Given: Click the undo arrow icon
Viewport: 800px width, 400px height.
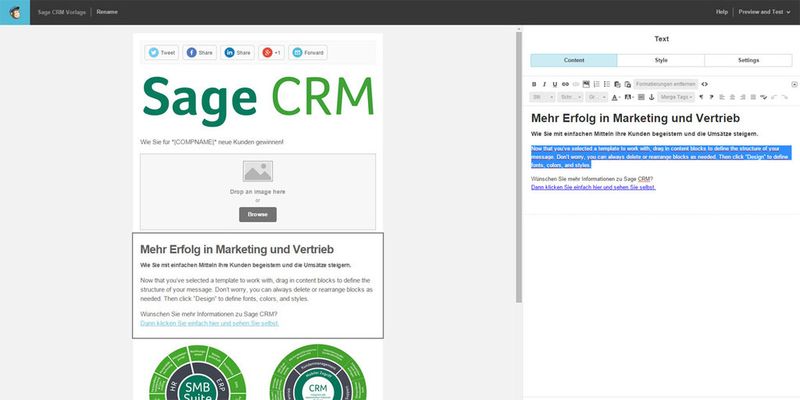Looking at the screenshot, I should [774, 97].
